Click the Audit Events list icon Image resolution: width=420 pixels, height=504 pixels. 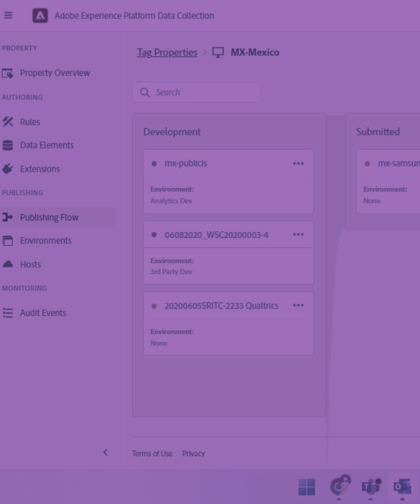[x=8, y=313]
